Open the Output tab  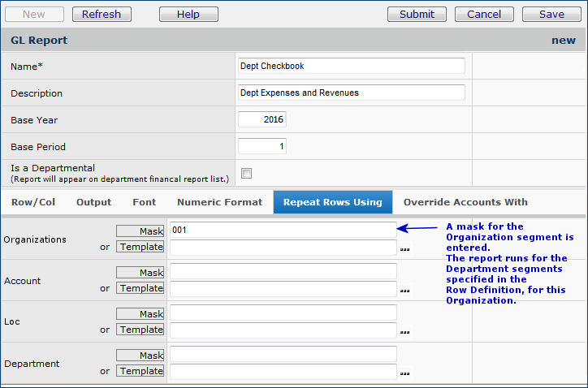pyautogui.click(x=93, y=202)
